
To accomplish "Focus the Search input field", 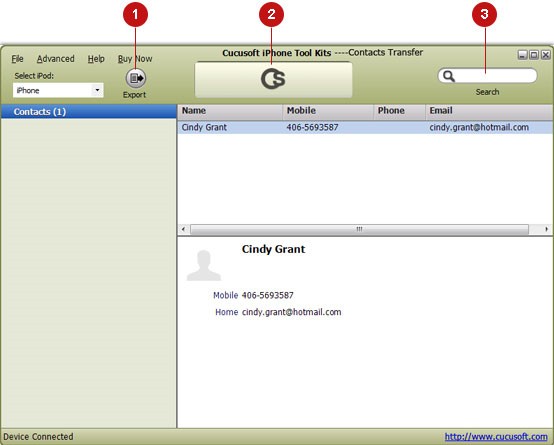I will point(495,76).
